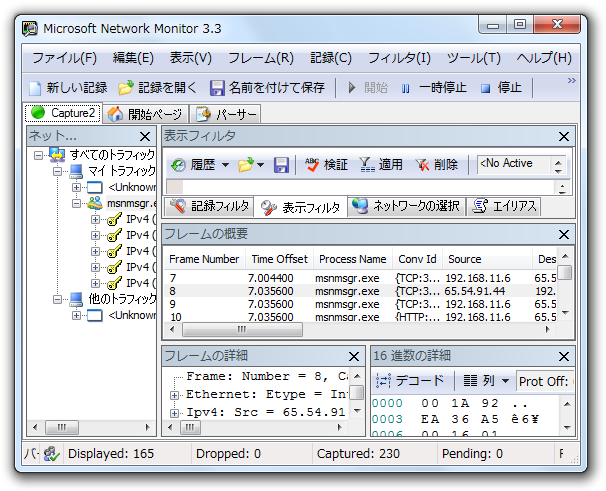Open the load filter folder dropdown
The image size is (606, 491).
click(250, 165)
